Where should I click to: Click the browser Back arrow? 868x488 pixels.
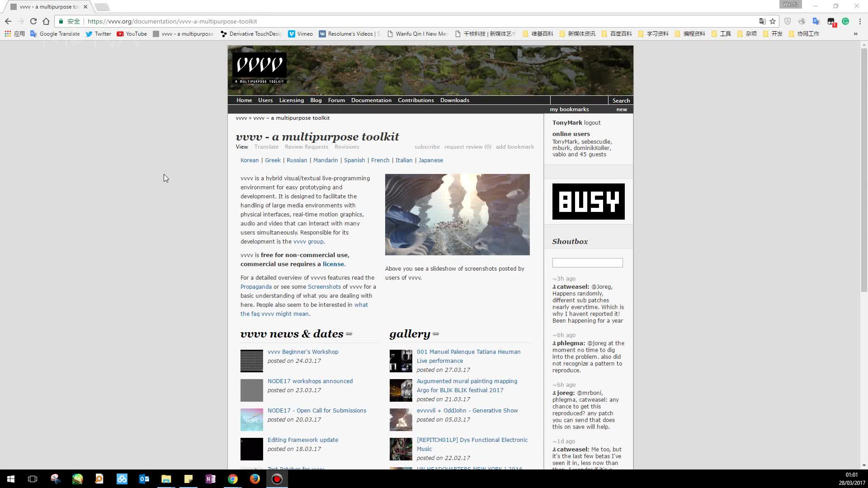8,21
